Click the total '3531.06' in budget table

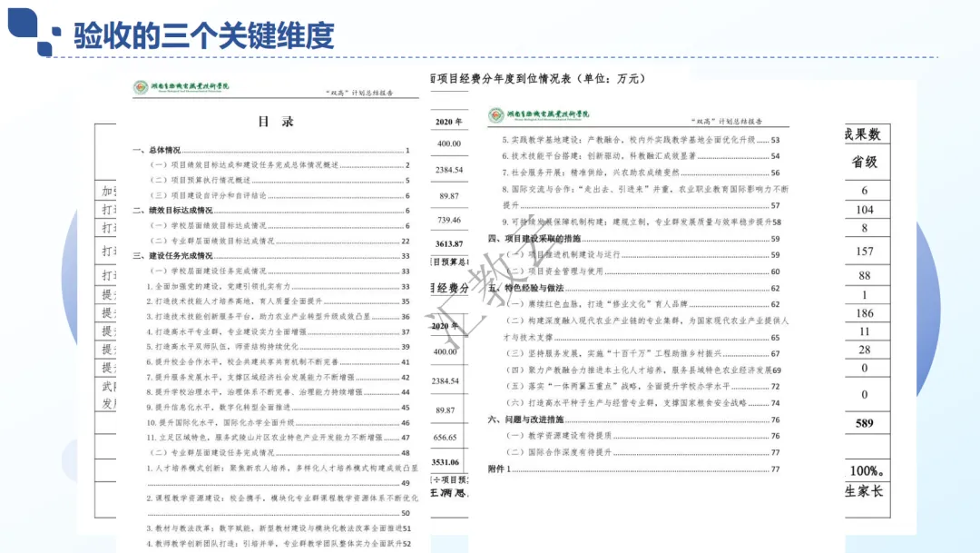click(445, 462)
